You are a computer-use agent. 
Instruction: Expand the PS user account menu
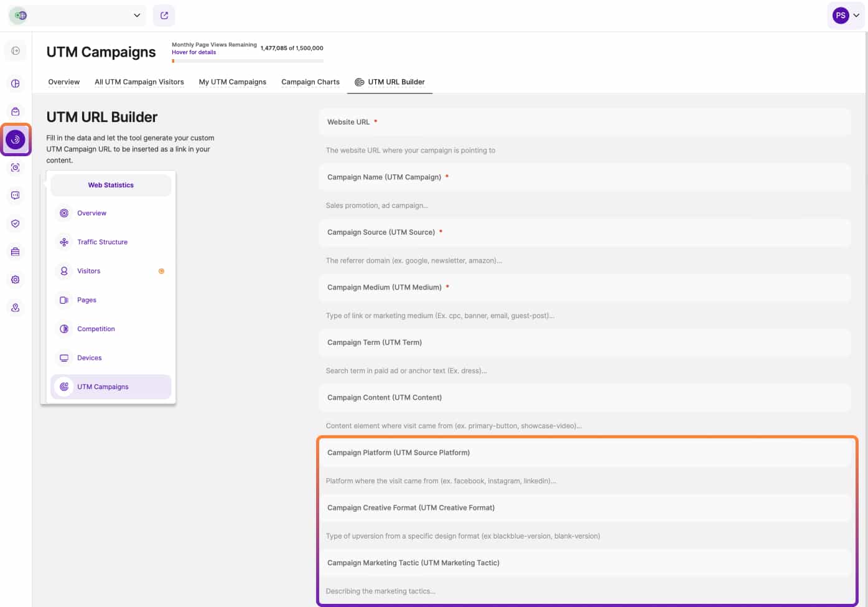pos(846,16)
